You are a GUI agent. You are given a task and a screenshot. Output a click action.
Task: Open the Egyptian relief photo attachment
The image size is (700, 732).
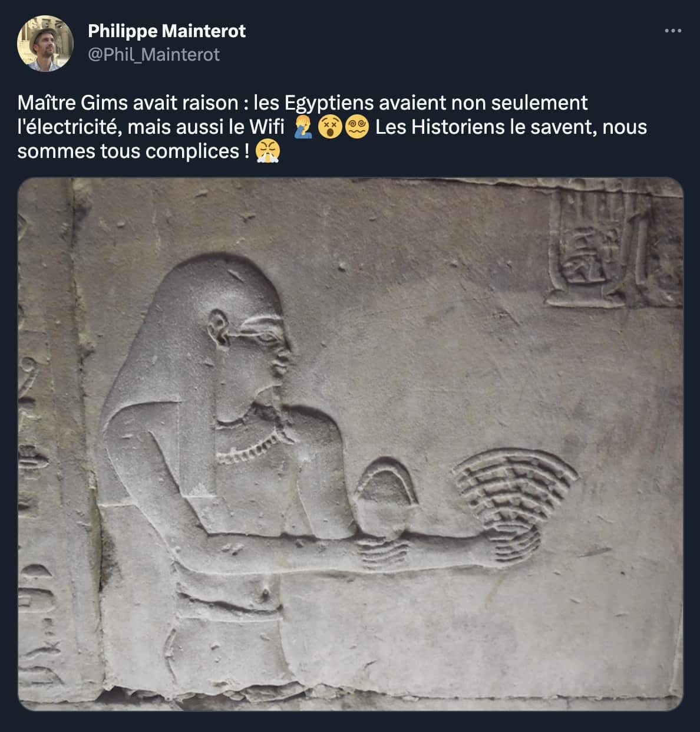(x=350, y=444)
